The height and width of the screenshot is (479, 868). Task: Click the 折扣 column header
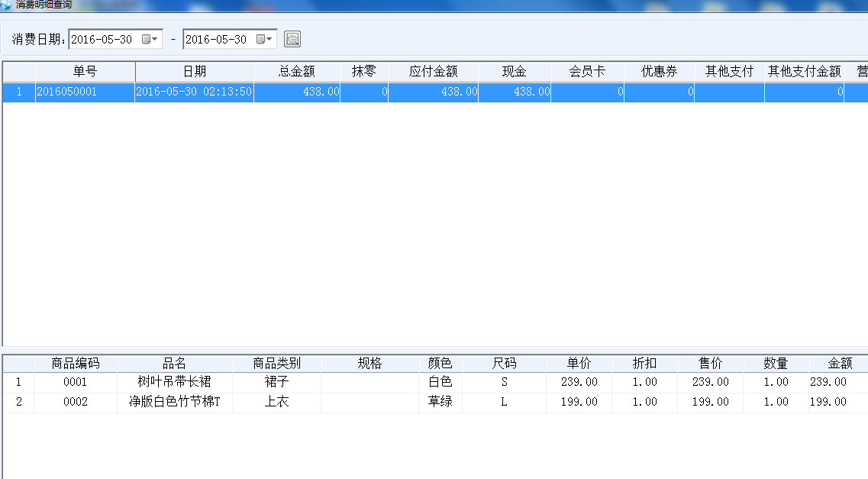click(x=644, y=363)
